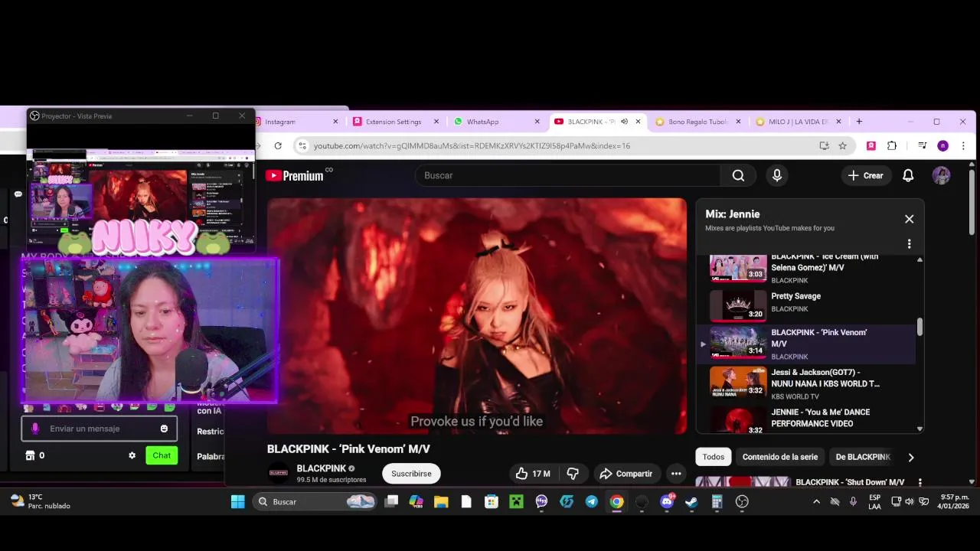Switch to the MILO J LA VIDA tab

799,122
